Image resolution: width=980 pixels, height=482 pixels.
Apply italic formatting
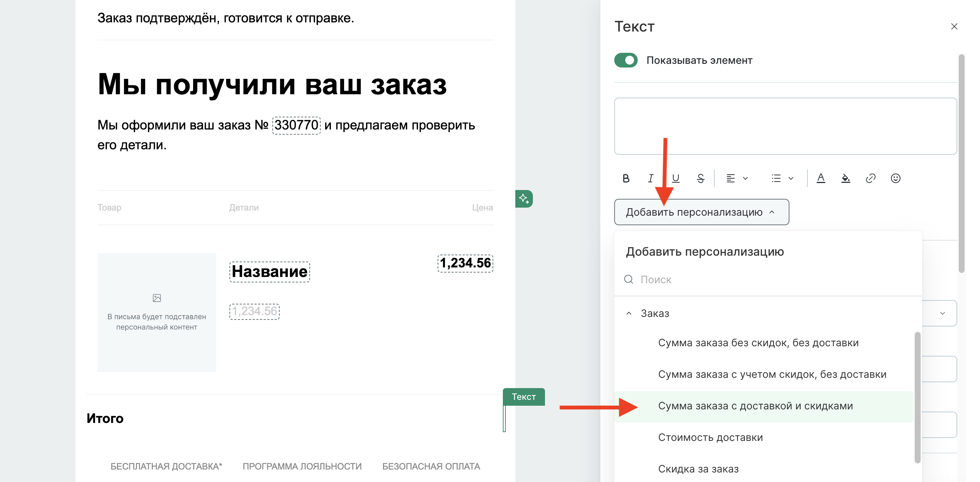pos(651,178)
